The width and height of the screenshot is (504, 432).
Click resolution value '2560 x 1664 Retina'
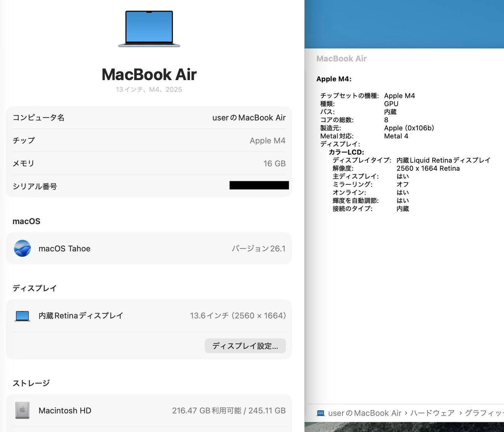point(428,168)
